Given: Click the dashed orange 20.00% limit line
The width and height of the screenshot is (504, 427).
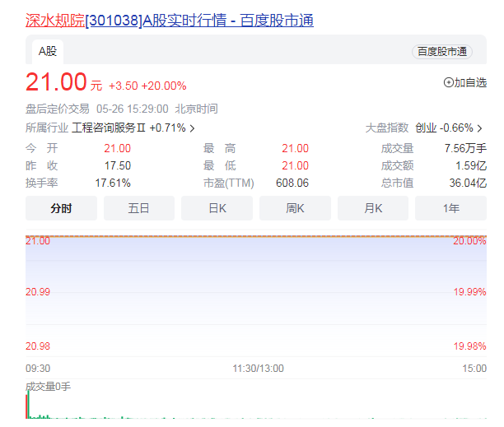Looking at the screenshot, I should 247,237.
